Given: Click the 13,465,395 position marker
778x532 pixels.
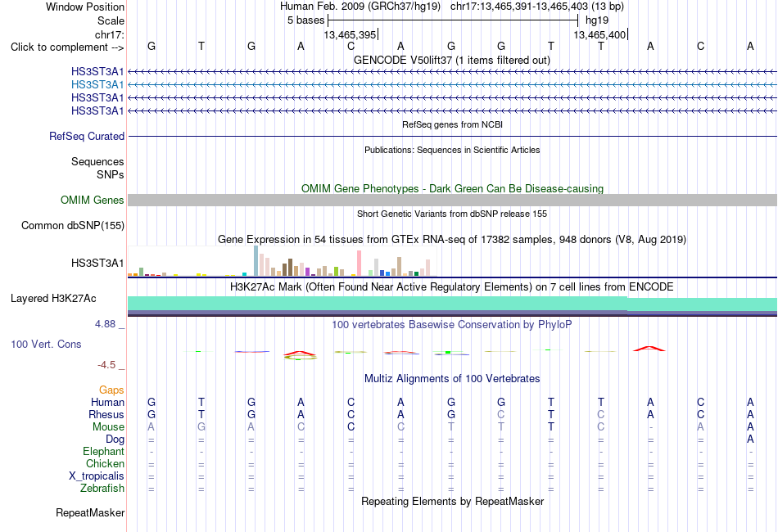Looking at the screenshot, I should tap(351, 34).
